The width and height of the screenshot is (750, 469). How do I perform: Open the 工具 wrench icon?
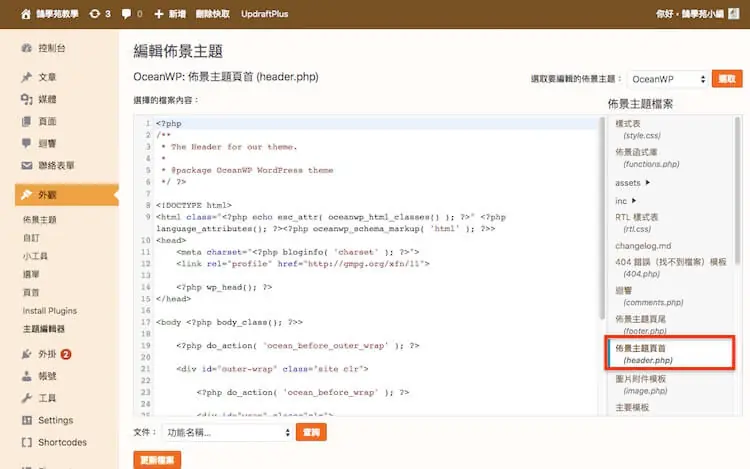(27, 398)
